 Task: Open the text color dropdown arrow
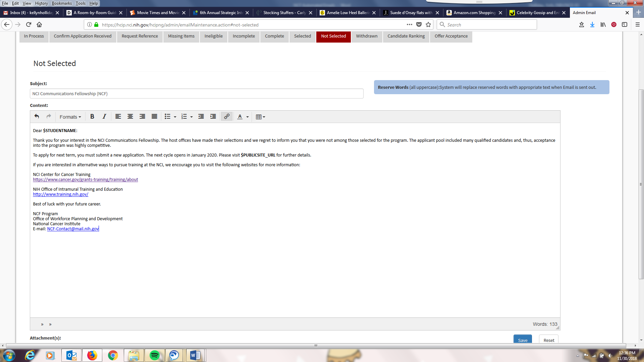click(x=248, y=117)
